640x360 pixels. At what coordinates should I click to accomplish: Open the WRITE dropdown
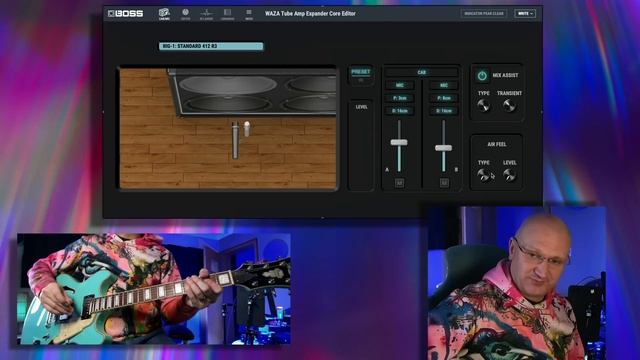tap(525, 13)
